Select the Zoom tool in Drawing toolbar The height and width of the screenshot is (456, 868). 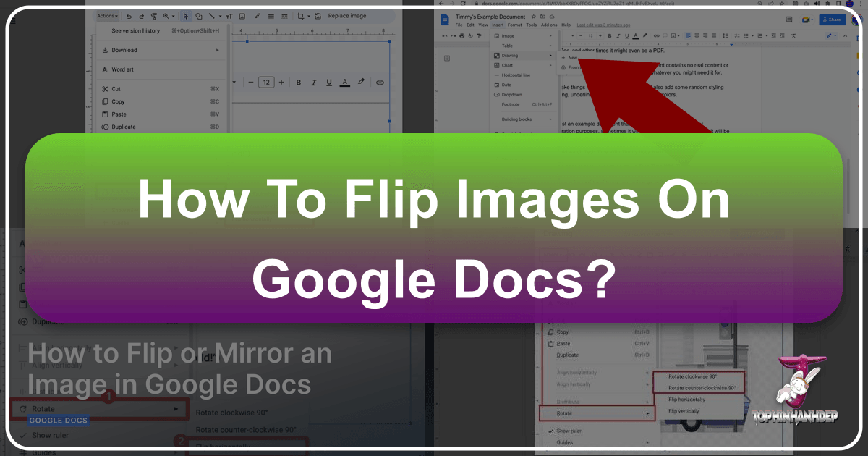167,15
